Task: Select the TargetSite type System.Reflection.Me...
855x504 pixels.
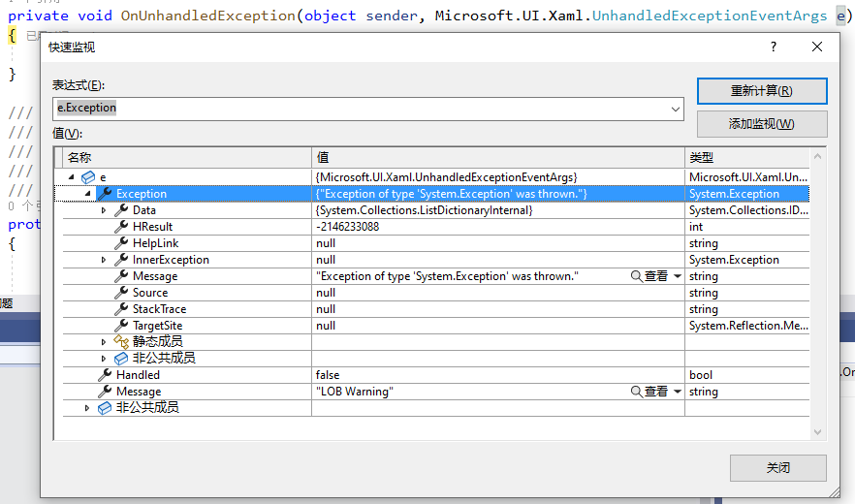Action: pyautogui.click(x=748, y=326)
